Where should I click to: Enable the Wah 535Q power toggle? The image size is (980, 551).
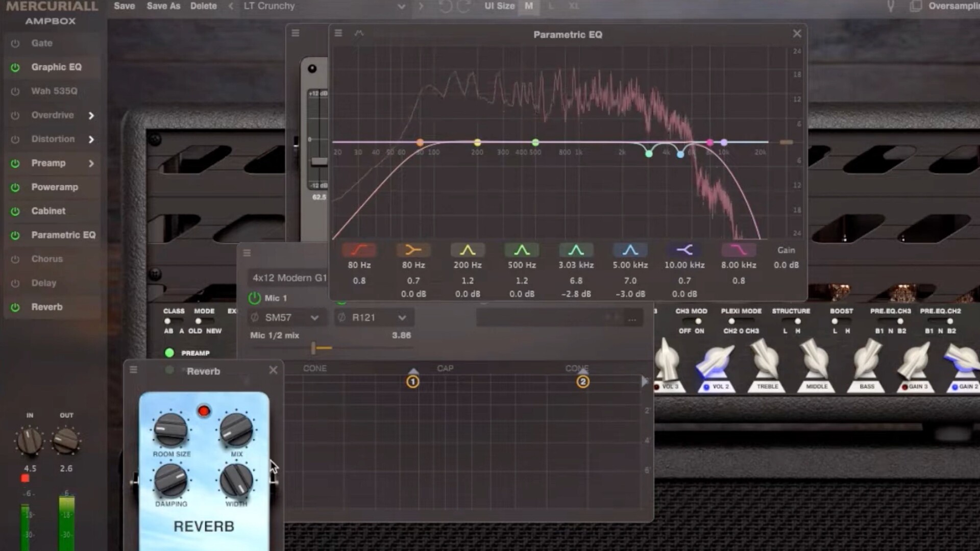point(15,91)
